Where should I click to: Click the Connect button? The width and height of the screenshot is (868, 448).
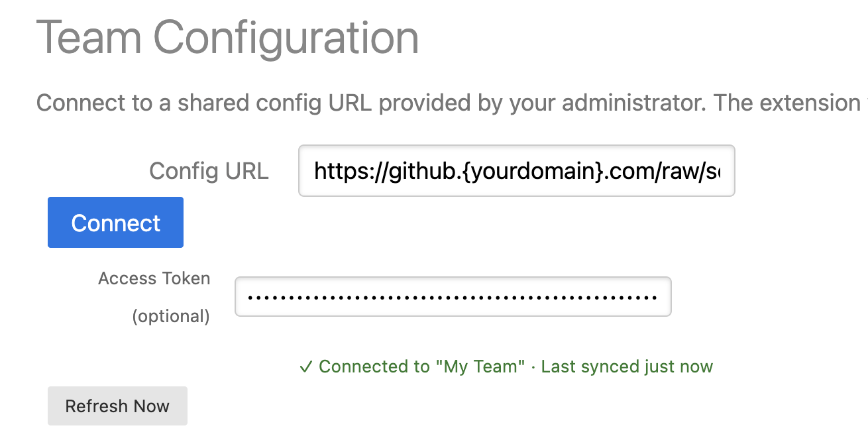pos(115,223)
